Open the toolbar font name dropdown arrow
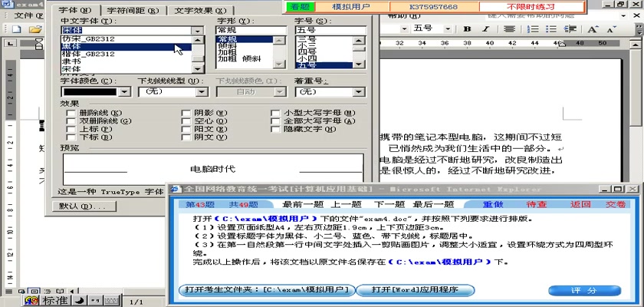 (x=404, y=29)
